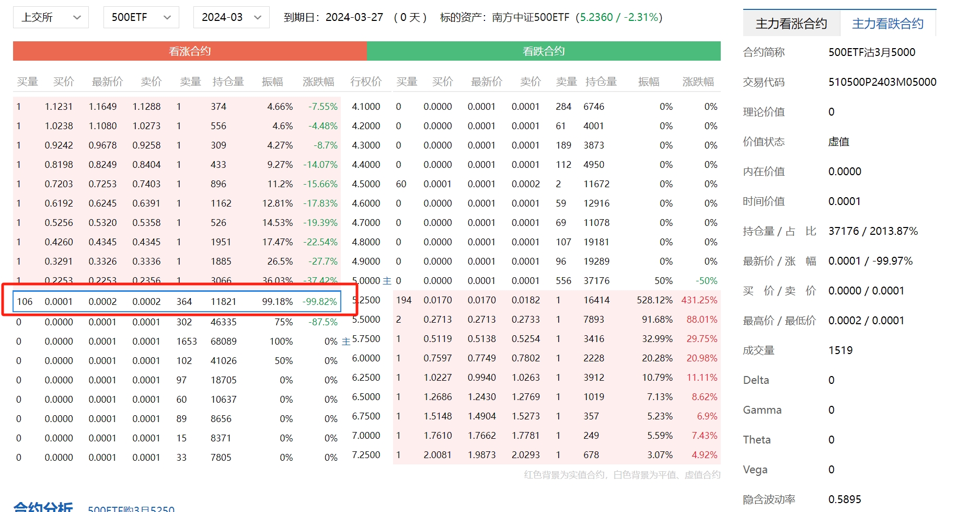
Task: Click call-side 持仓量 column header
Action: coord(228,82)
